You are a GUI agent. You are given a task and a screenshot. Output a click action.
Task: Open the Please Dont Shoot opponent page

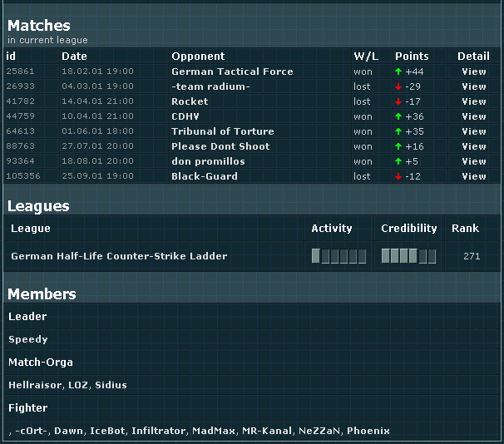220,146
